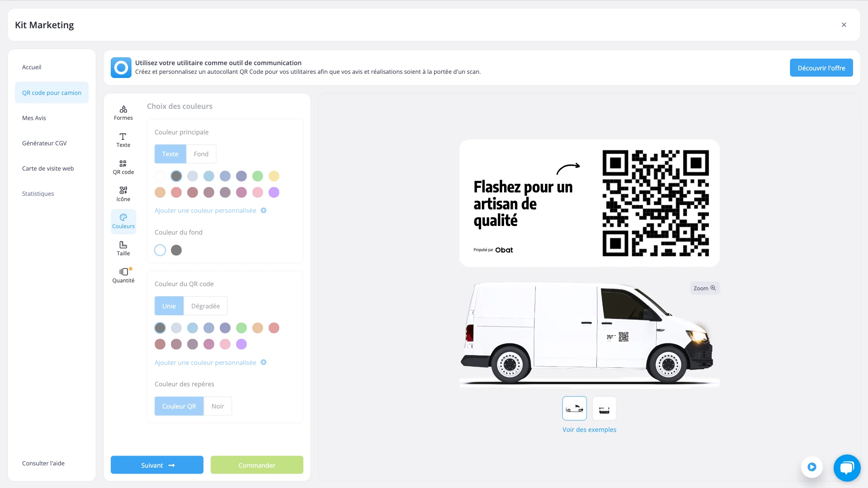The width and height of the screenshot is (868, 488).
Task: Pick dark gray swatch in Couleur principale
Action: [176, 176]
